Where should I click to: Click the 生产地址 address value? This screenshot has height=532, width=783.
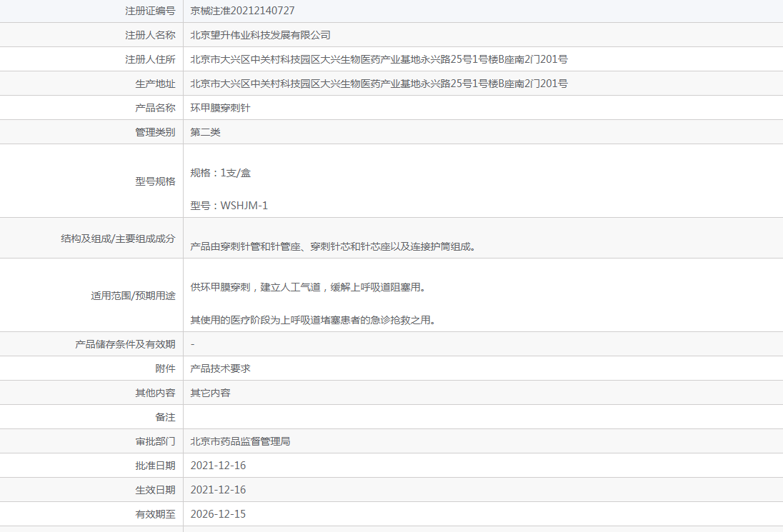tap(379, 84)
